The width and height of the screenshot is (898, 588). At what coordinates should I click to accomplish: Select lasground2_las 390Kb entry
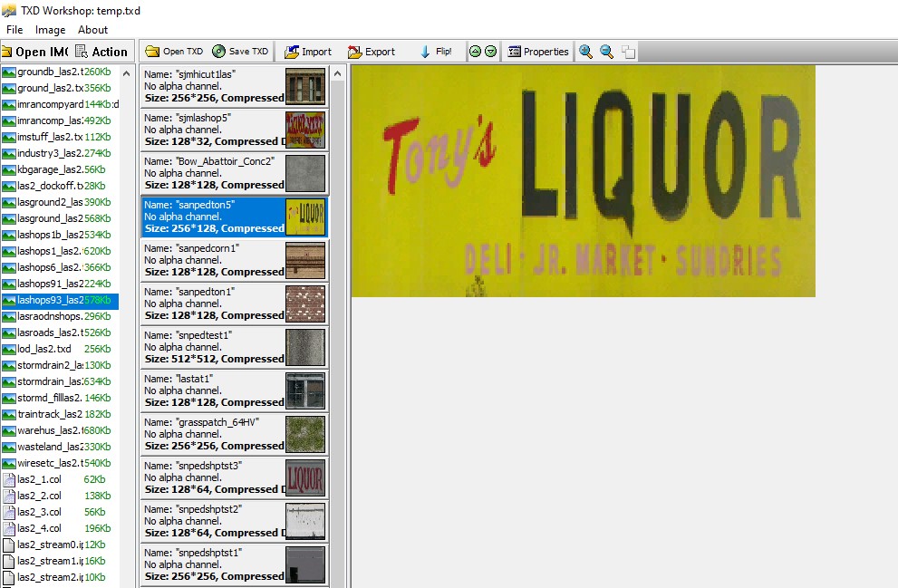[60, 202]
